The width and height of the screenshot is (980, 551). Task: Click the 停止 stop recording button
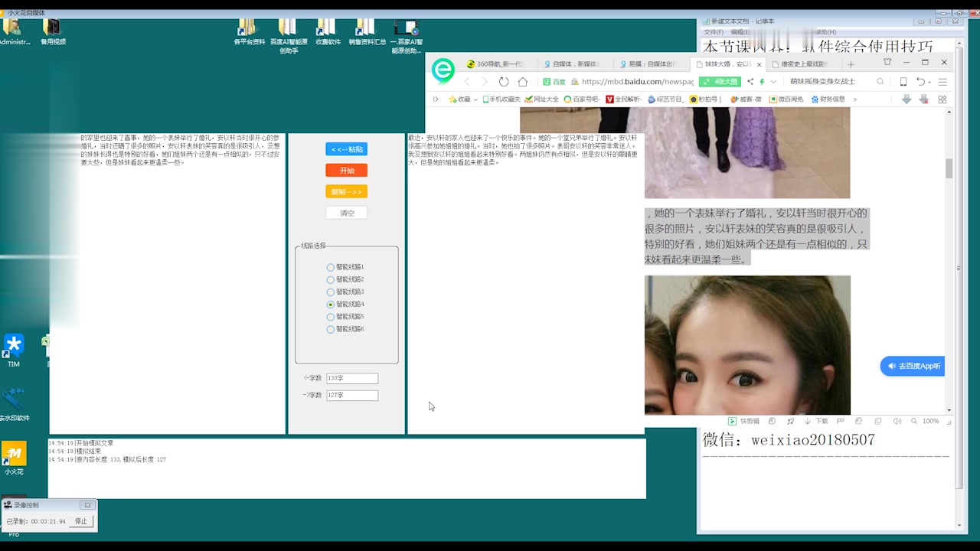click(x=81, y=521)
